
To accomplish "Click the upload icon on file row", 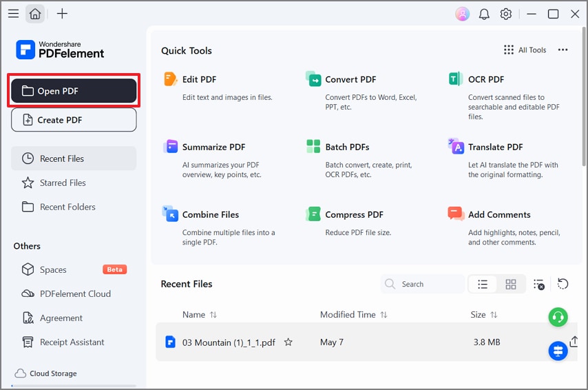I will coord(574,342).
